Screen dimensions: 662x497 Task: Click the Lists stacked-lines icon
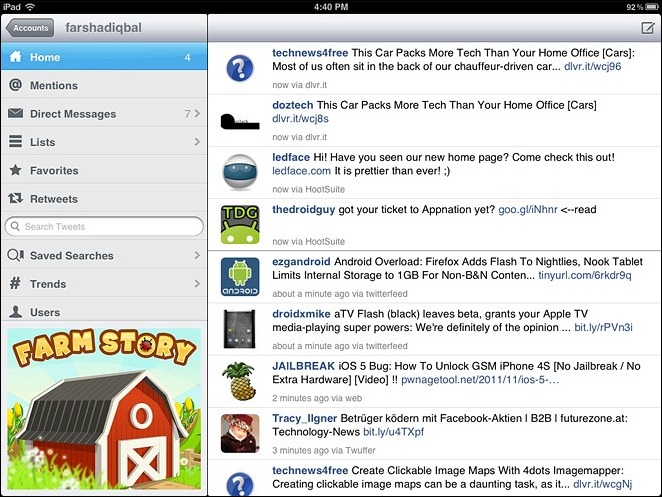coord(16,141)
